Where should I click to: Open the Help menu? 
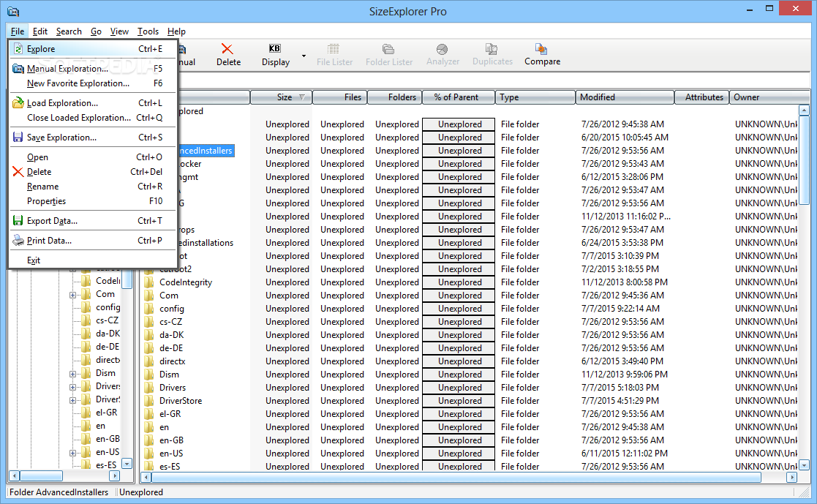click(x=176, y=31)
